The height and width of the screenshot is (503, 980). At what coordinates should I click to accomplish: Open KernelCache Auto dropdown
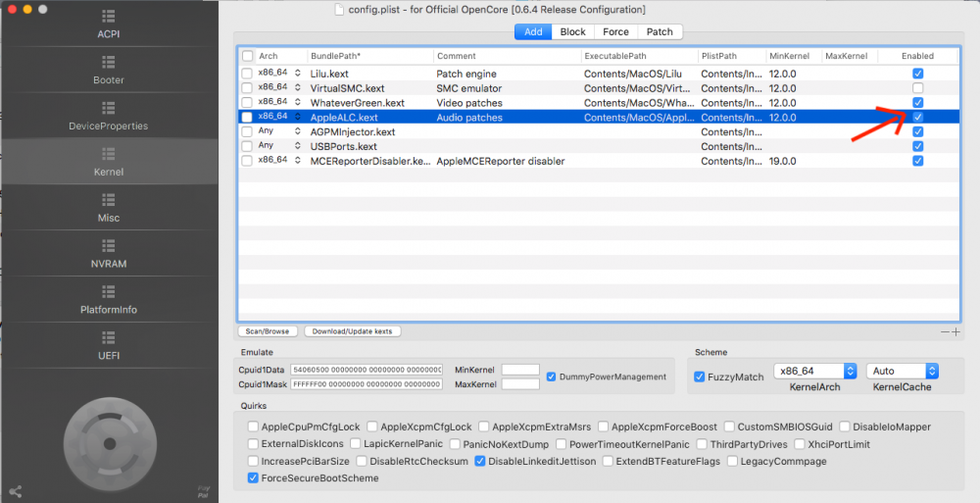[x=903, y=371]
